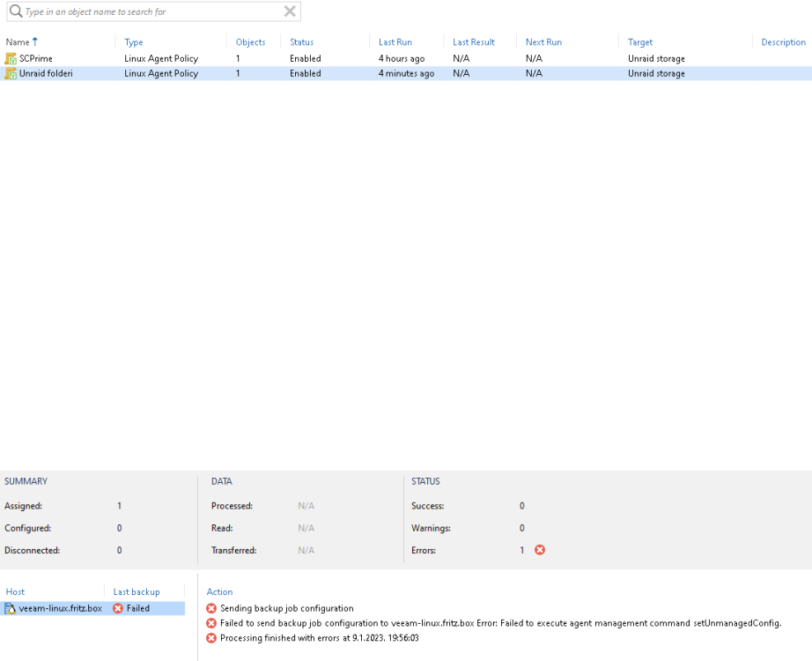Click the Enabled status of SCPrime
Viewport: 812px width, 661px height.
pyautogui.click(x=305, y=58)
